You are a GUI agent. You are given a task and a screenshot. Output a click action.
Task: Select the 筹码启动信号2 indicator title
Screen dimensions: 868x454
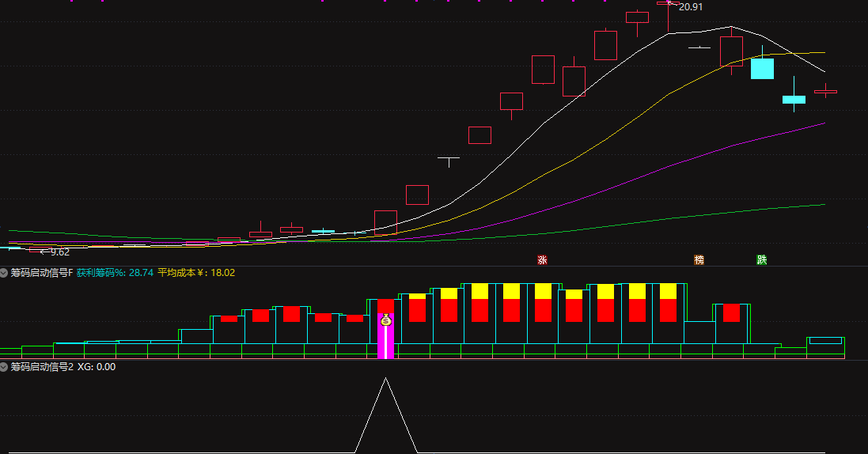point(41,366)
